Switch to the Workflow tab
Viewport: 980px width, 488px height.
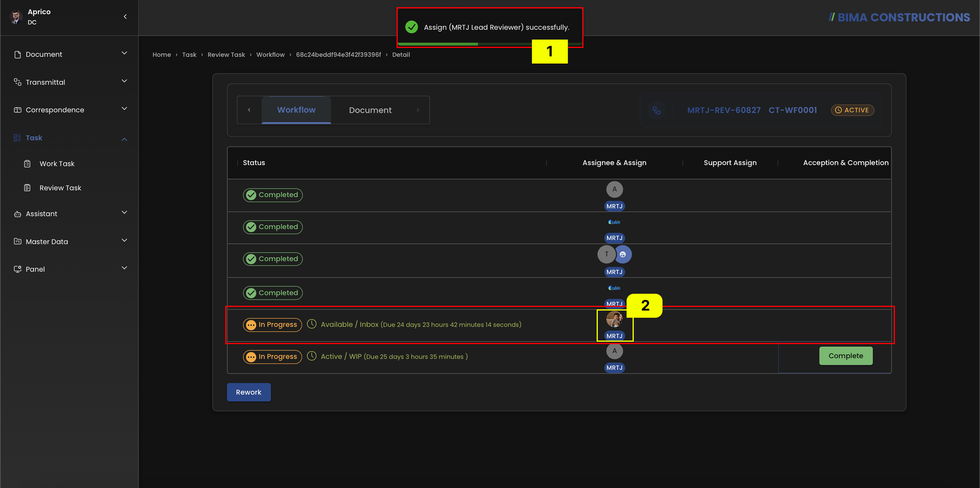(296, 110)
